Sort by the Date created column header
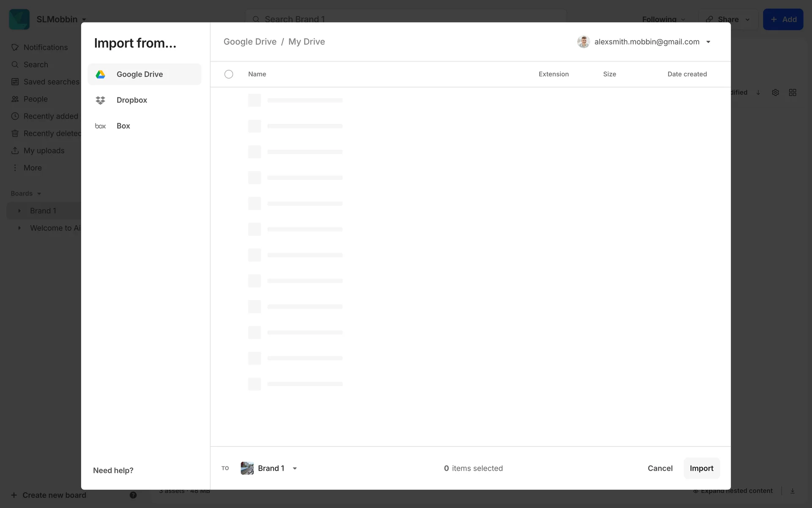The height and width of the screenshot is (508, 812). click(687, 74)
